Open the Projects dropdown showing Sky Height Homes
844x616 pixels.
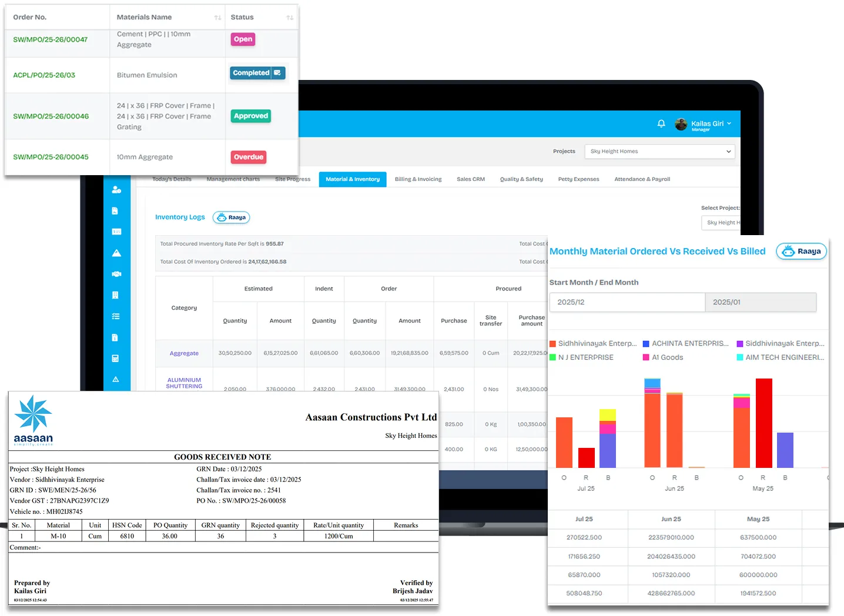tap(659, 152)
